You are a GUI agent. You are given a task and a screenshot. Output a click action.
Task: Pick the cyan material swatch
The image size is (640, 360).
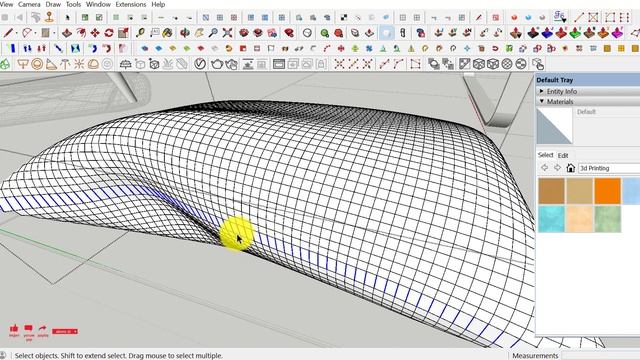point(551,219)
